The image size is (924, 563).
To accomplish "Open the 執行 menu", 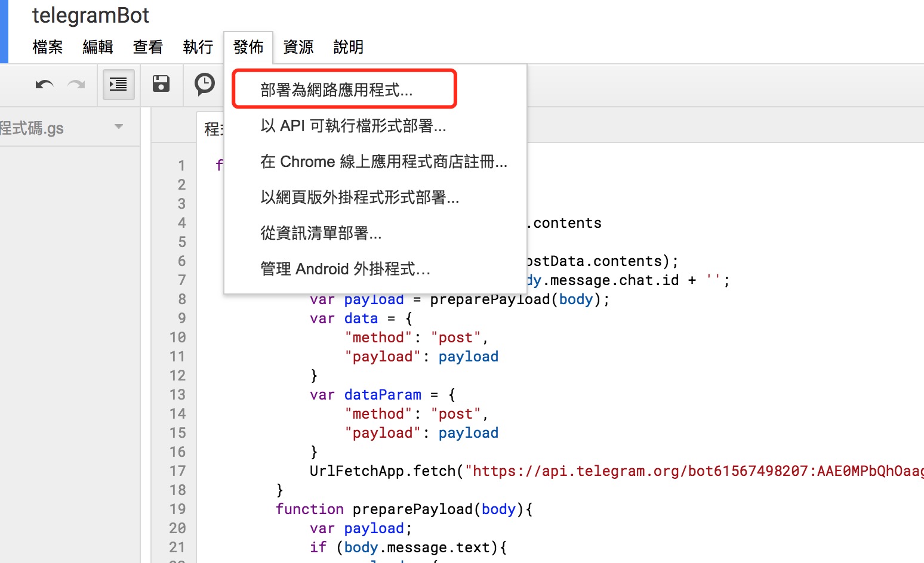I will point(198,47).
